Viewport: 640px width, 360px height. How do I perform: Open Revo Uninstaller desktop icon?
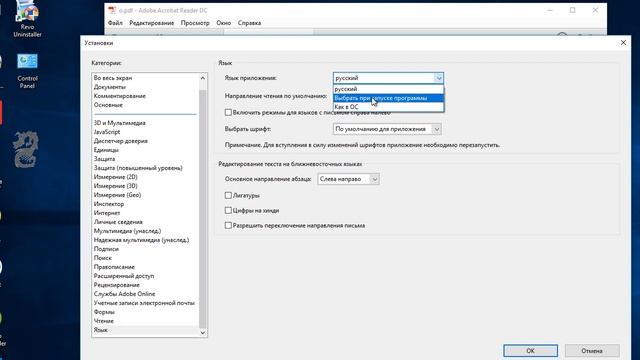tap(27, 18)
